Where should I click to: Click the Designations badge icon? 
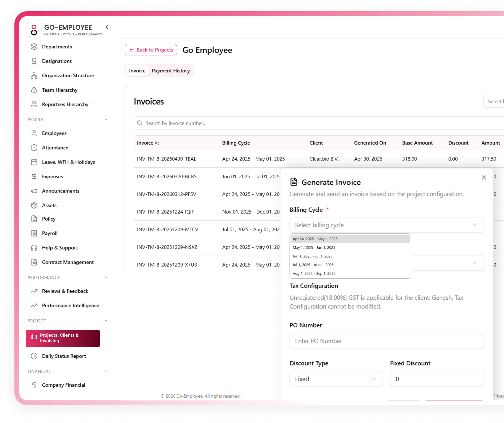tap(34, 61)
